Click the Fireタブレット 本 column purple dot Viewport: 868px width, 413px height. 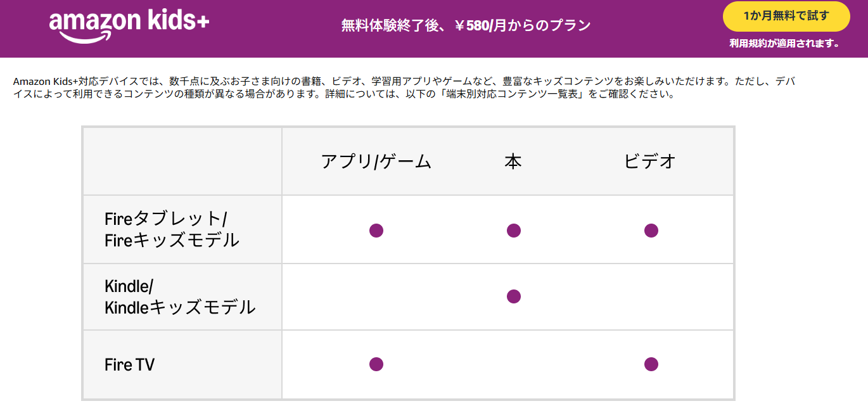tap(514, 231)
